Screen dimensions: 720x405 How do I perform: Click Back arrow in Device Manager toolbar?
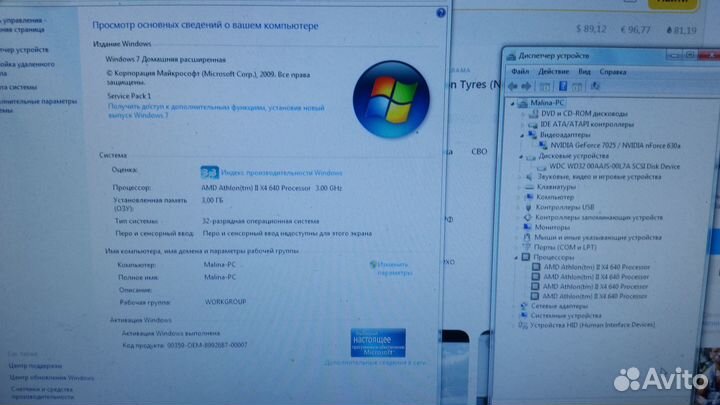tap(513, 86)
